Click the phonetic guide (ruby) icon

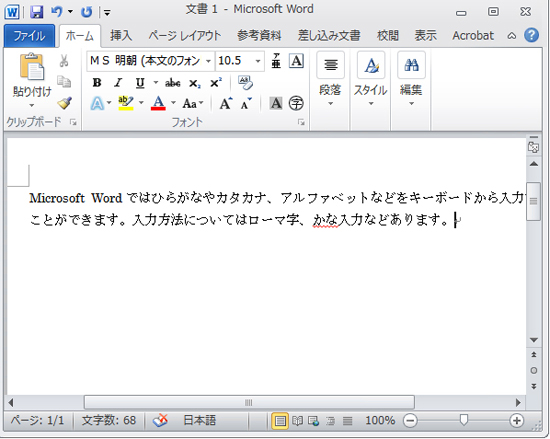click(276, 61)
